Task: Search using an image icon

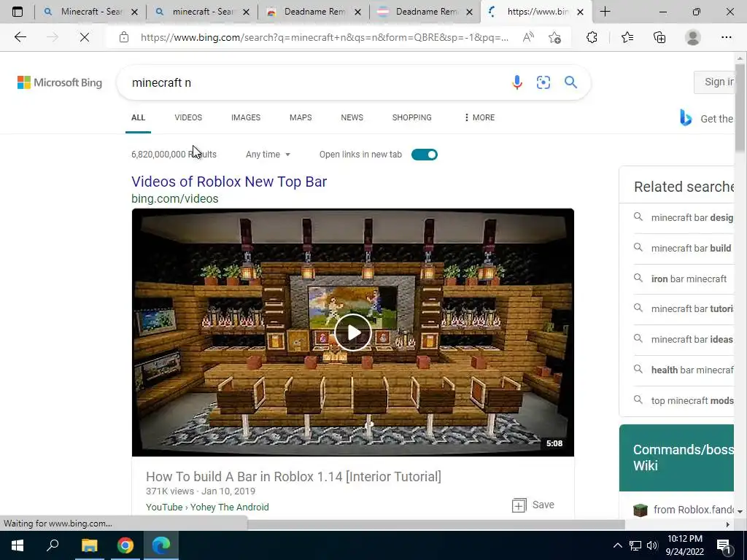Action: (x=543, y=82)
